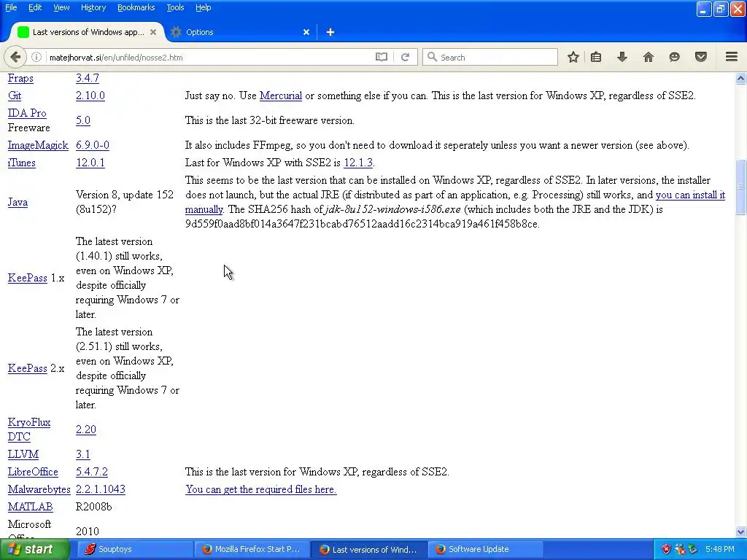Open the Bookmarks menu
This screenshot has width=747, height=560.
tap(136, 7)
